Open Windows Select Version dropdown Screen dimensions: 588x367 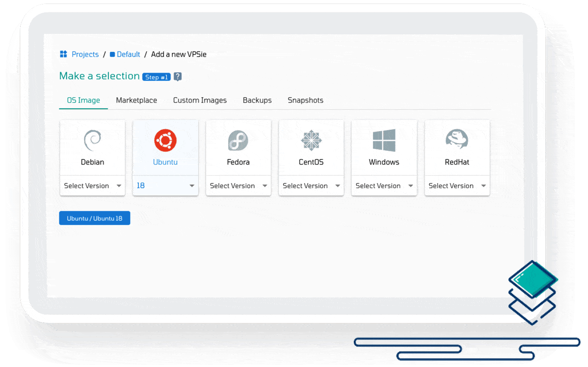pyautogui.click(x=384, y=186)
